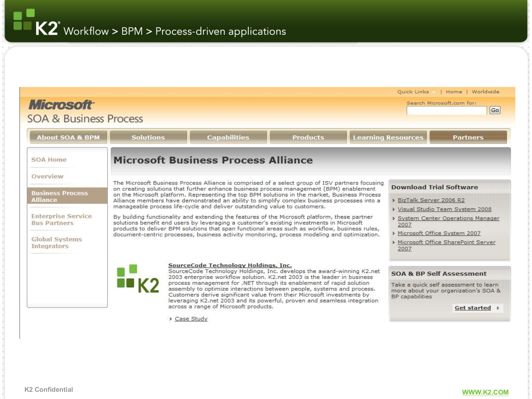This screenshot has height=399, width=532.
Task: Click the bullet arrow beside BizTalk Server 2006 R2
Action: click(394, 200)
